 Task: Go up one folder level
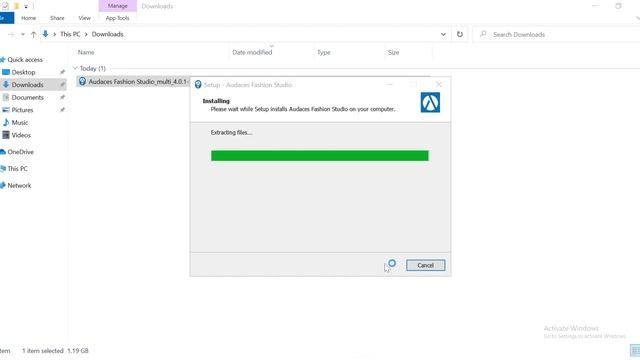point(33,34)
